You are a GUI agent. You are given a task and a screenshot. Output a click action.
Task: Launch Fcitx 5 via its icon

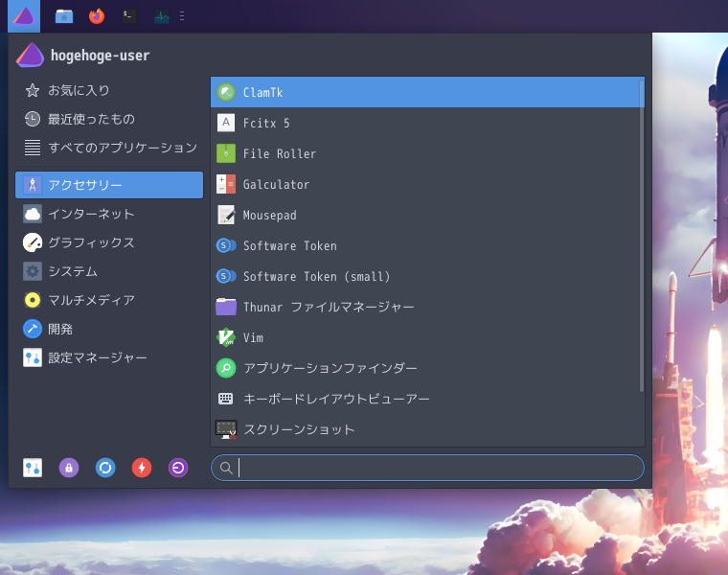pyautogui.click(x=226, y=123)
